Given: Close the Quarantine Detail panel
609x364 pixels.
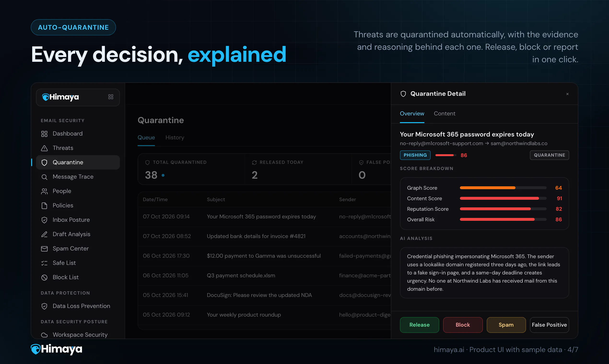Looking at the screenshot, I should pos(567,94).
